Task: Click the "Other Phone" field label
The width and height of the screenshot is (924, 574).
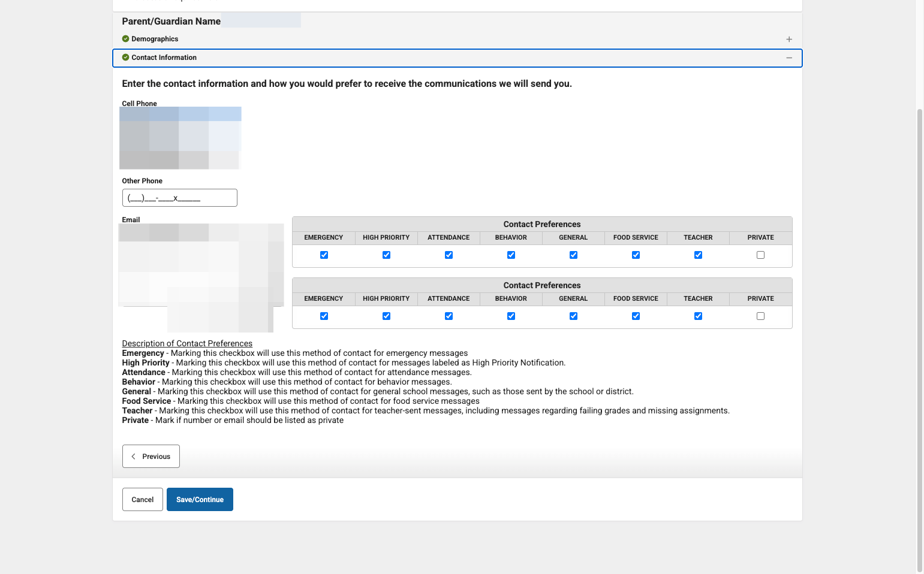Action: 142,181
